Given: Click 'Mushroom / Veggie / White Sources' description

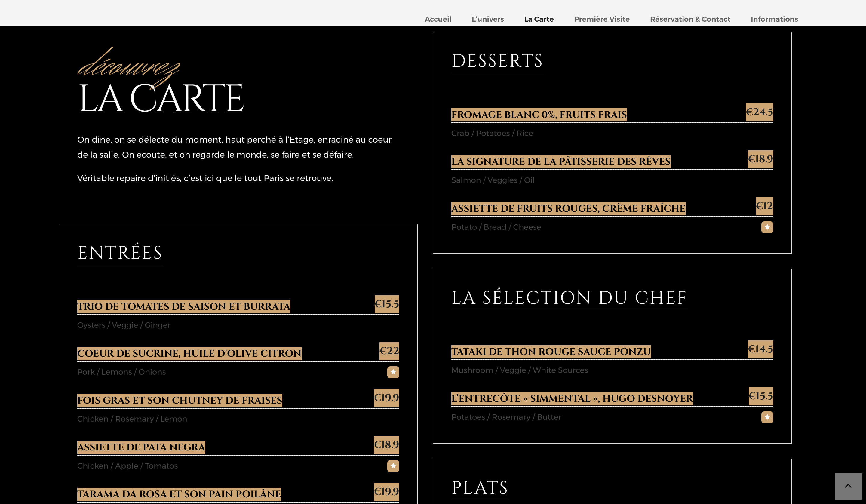Looking at the screenshot, I should click(x=520, y=370).
